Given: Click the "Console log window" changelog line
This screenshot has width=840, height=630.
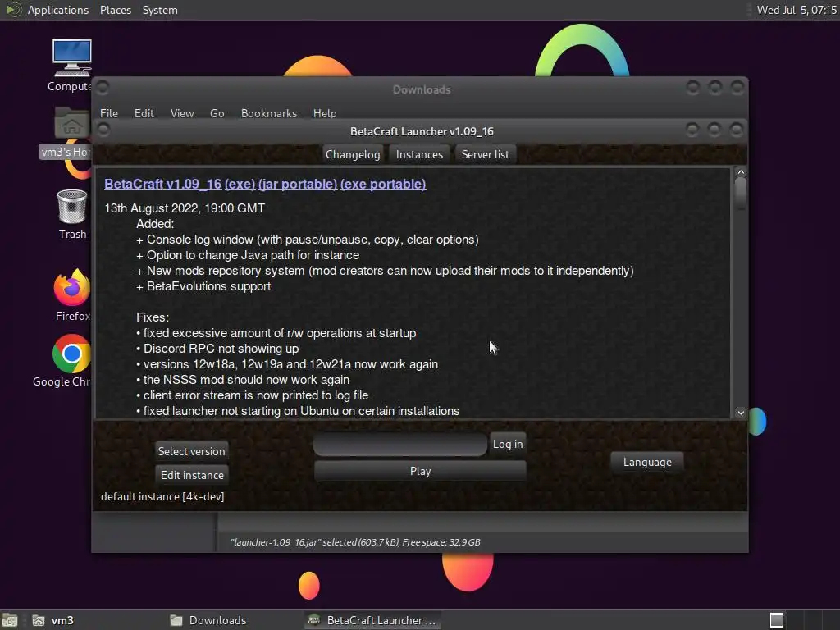Looking at the screenshot, I should tap(308, 240).
